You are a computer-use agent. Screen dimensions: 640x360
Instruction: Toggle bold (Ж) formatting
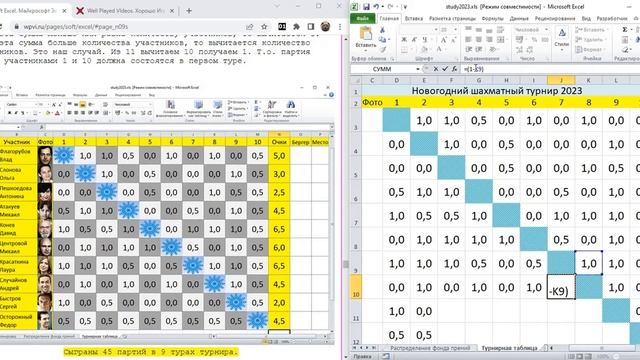click(x=404, y=40)
